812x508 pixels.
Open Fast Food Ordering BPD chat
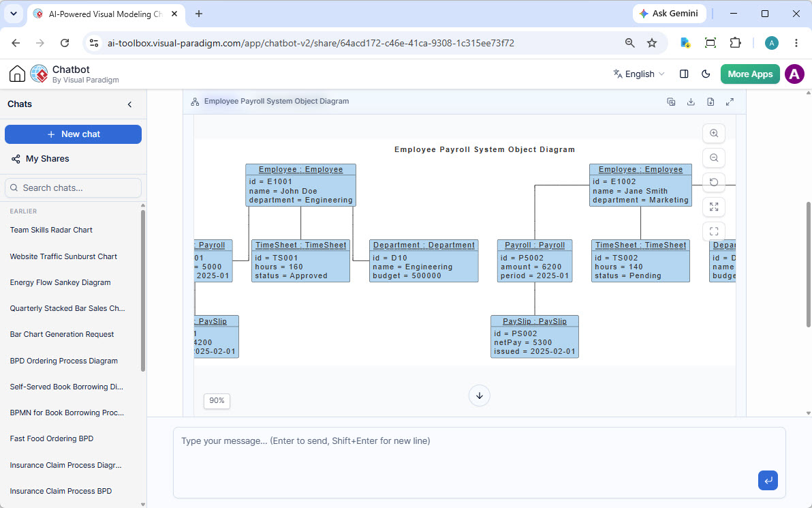[x=52, y=438]
